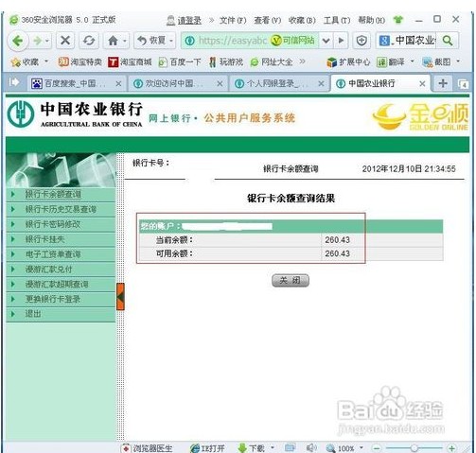This screenshot has width=476, height=453.
Task: Open 网址大全 bookmark
Action: tap(272, 62)
